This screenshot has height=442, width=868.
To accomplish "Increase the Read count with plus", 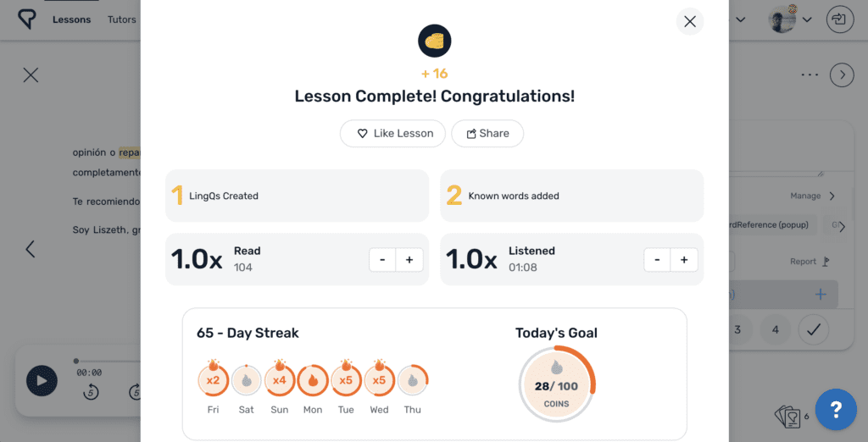I will pyautogui.click(x=409, y=260).
